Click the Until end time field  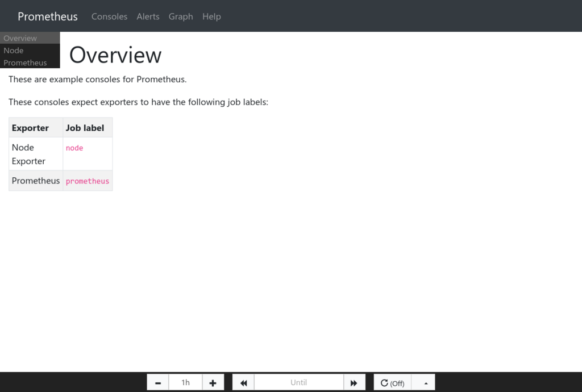coord(298,382)
